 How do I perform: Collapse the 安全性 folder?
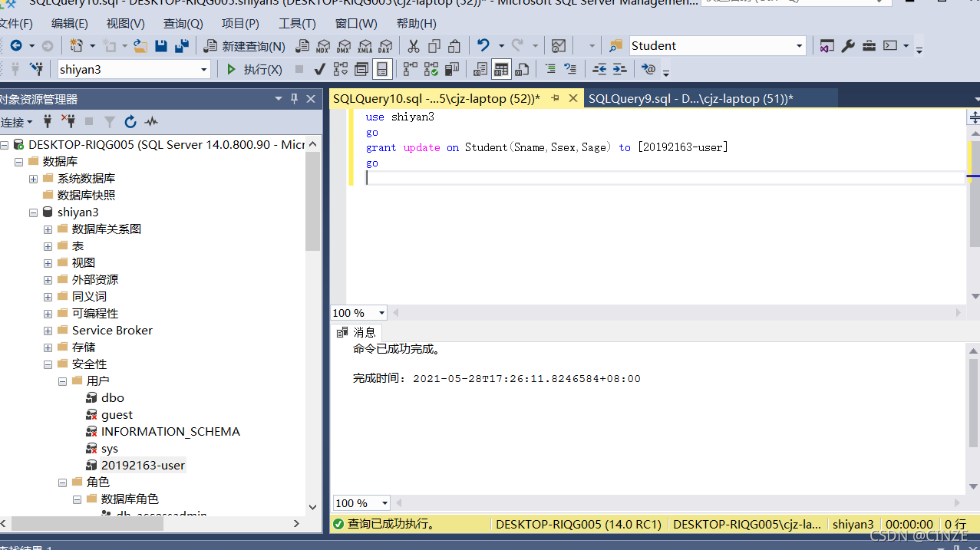pyautogui.click(x=48, y=364)
